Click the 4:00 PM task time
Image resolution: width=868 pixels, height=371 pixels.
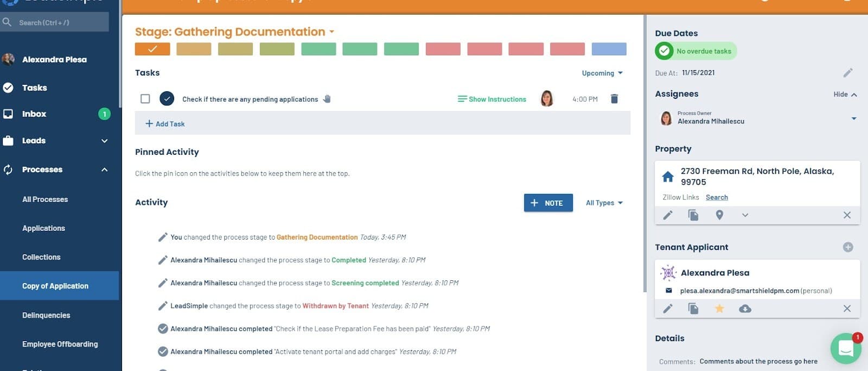585,99
